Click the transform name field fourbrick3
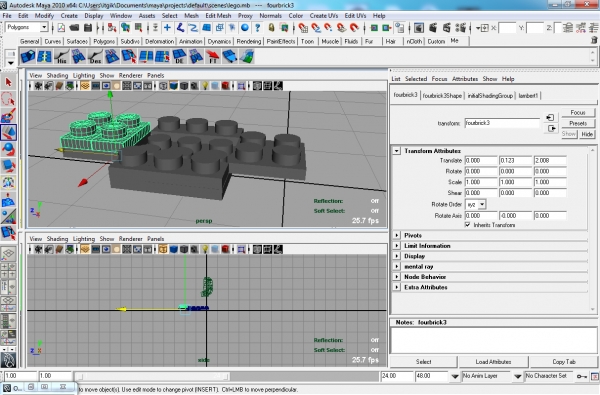The image size is (600, 395). click(x=502, y=123)
